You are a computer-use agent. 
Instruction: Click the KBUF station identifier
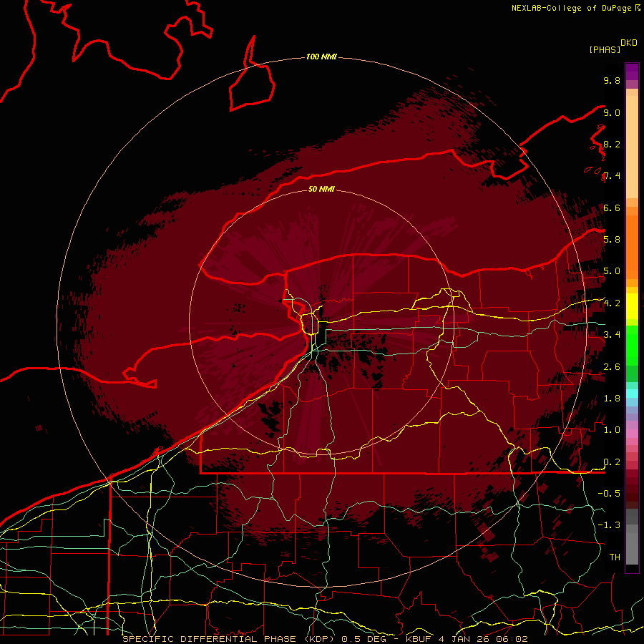tap(419, 639)
